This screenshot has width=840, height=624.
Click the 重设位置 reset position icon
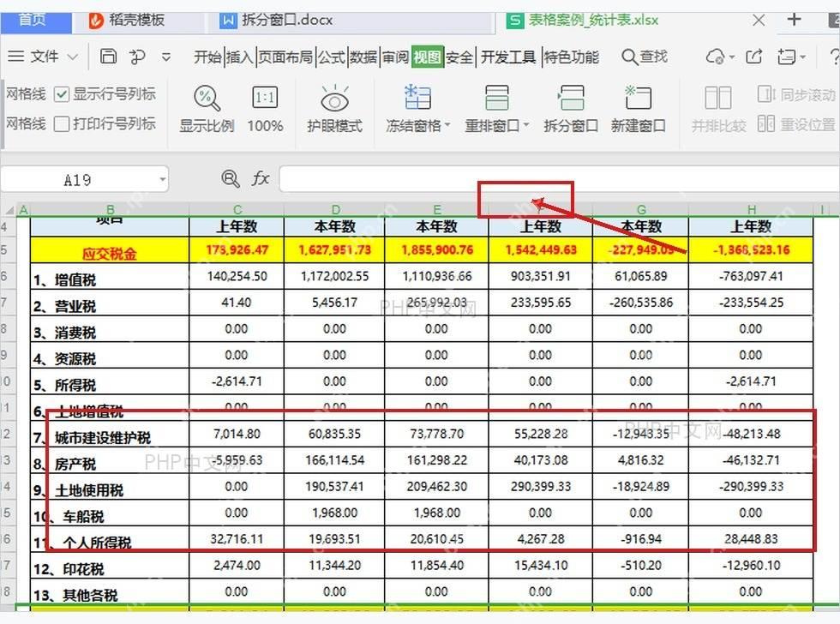pyautogui.click(x=766, y=123)
